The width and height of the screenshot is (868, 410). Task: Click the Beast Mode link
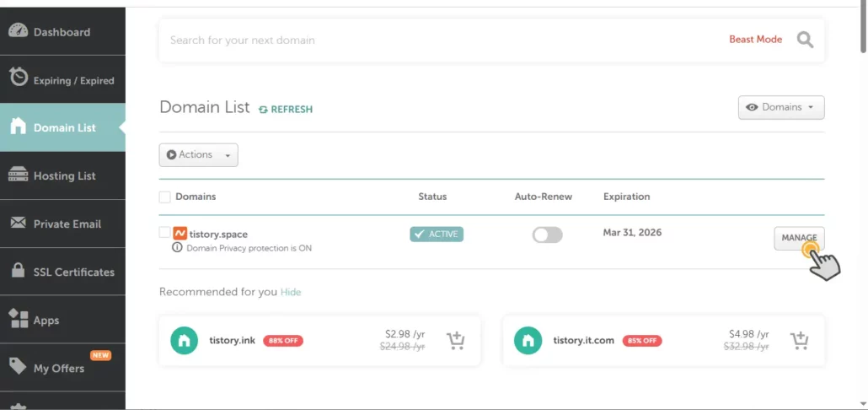click(x=756, y=40)
